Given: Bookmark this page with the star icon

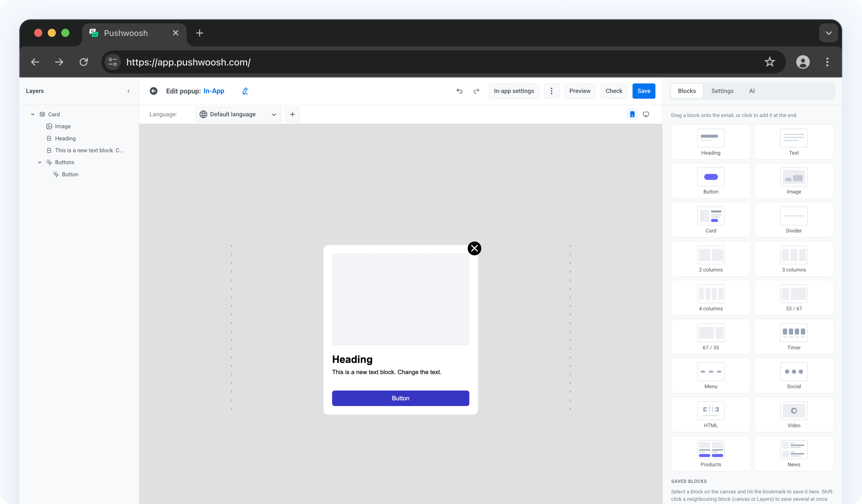Looking at the screenshot, I should click(769, 62).
